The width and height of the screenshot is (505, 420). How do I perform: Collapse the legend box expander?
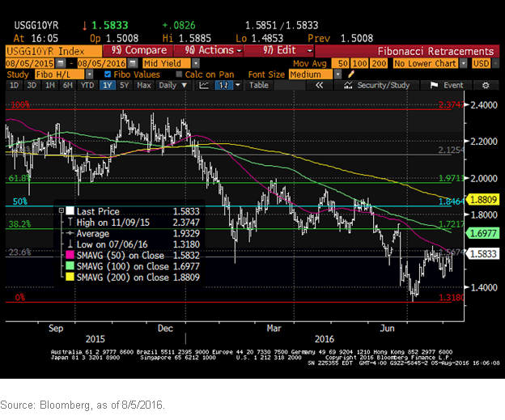tap(62, 211)
